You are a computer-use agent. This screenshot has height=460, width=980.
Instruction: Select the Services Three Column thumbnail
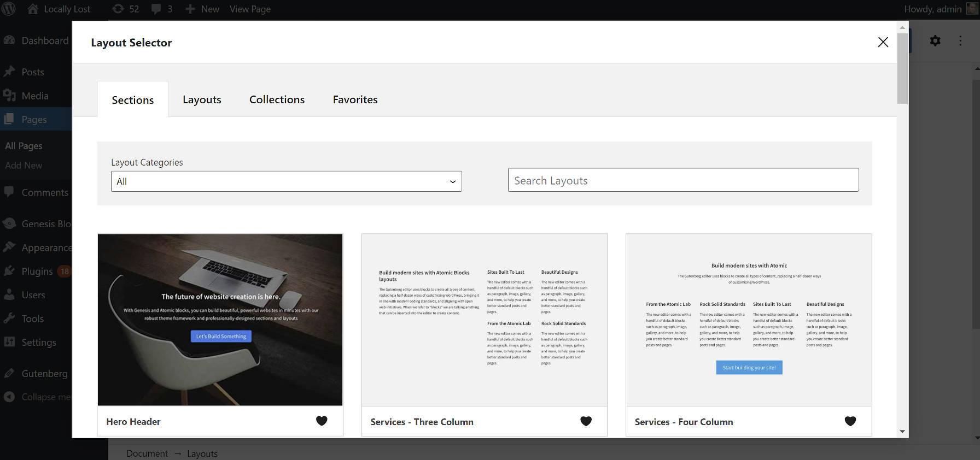pyautogui.click(x=485, y=320)
